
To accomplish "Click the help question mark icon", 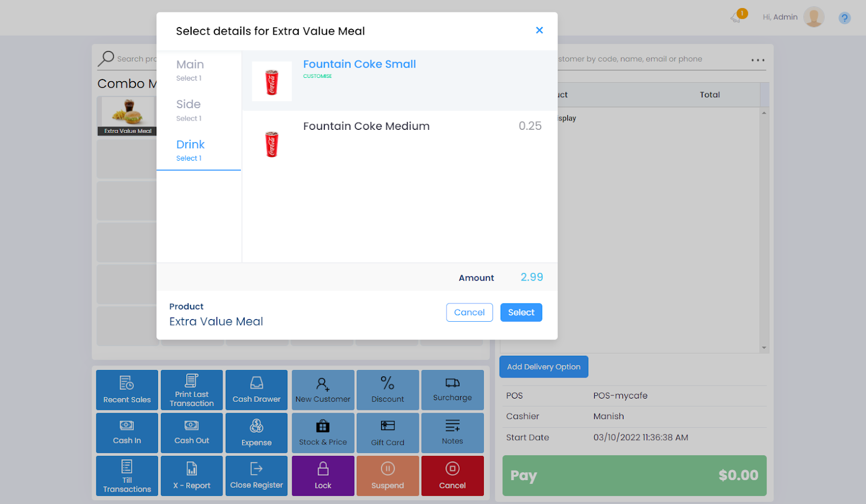I will (844, 18).
